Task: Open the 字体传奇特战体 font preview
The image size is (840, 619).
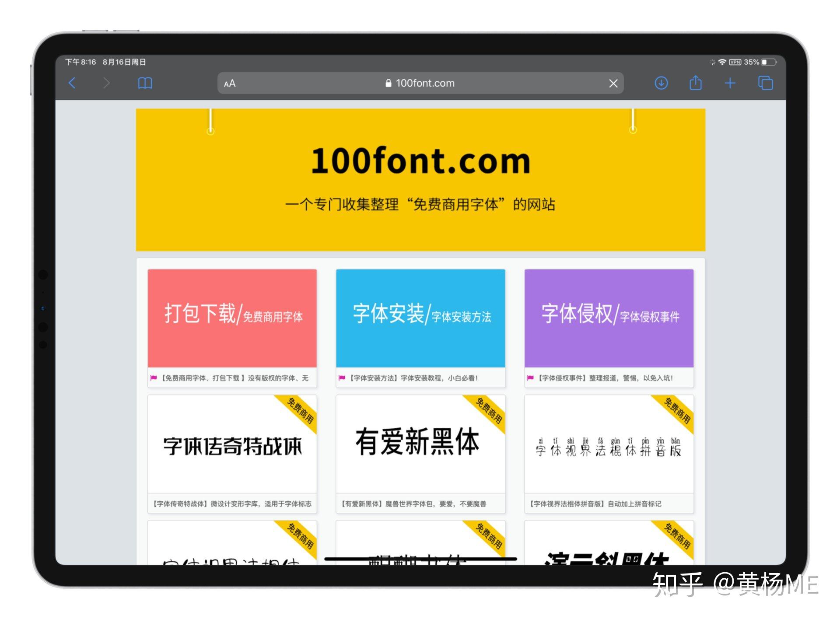Action: tap(232, 444)
